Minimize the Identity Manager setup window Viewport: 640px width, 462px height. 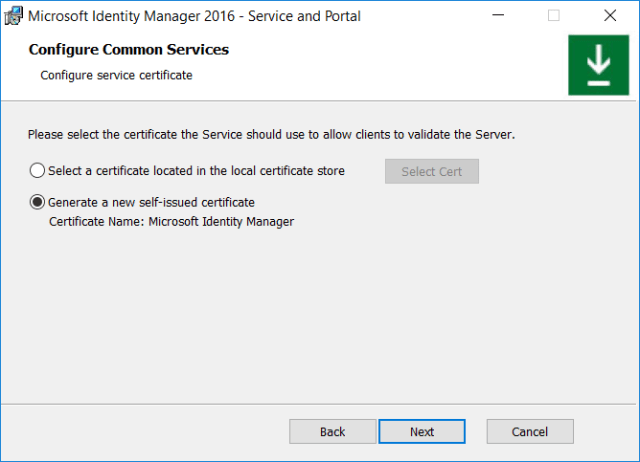point(497,16)
